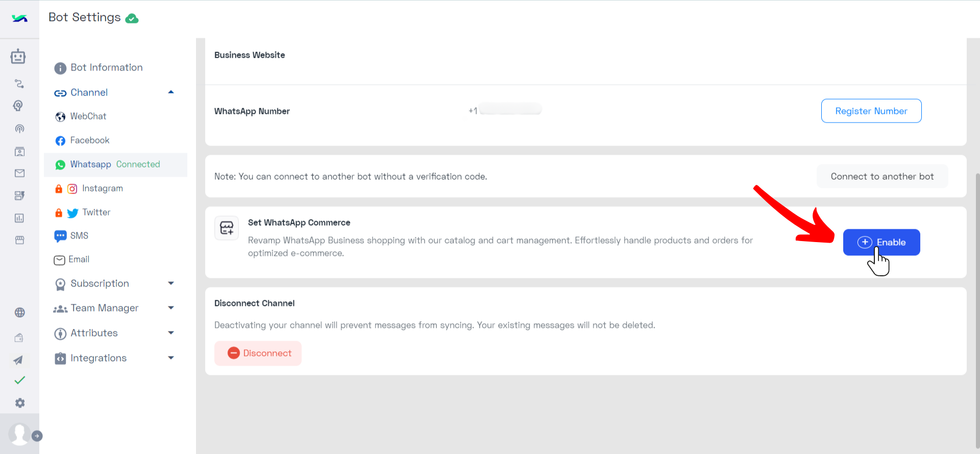The width and height of the screenshot is (980, 454).
Task: Click the globe language icon in the left rail
Action: pyautogui.click(x=19, y=313)
